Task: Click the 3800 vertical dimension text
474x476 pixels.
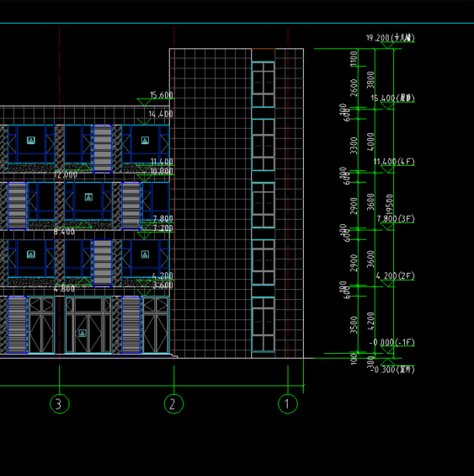Action: point(370,80)
